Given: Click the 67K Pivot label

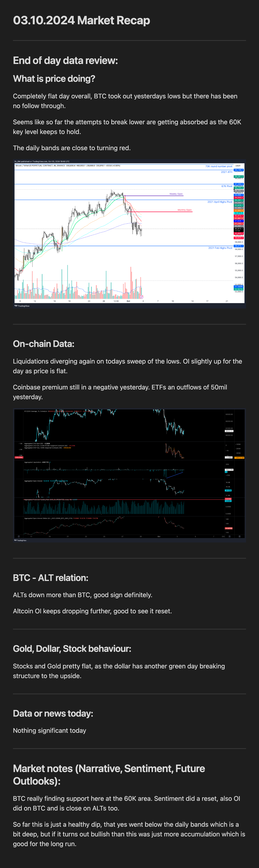Looking at the screenshot, I should (x=227, y=186).
